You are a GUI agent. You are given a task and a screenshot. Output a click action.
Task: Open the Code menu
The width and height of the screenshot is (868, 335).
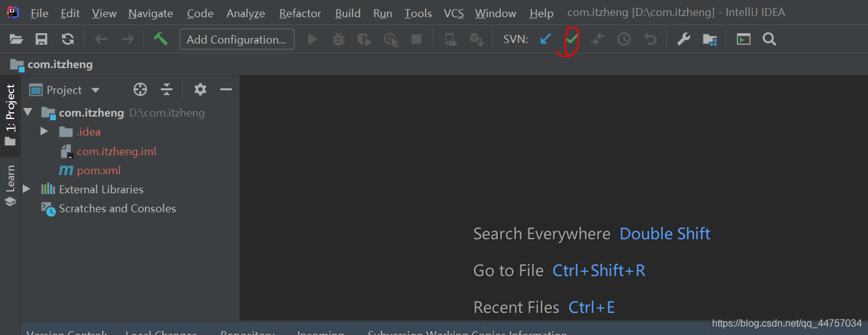(x=200, y=13)
